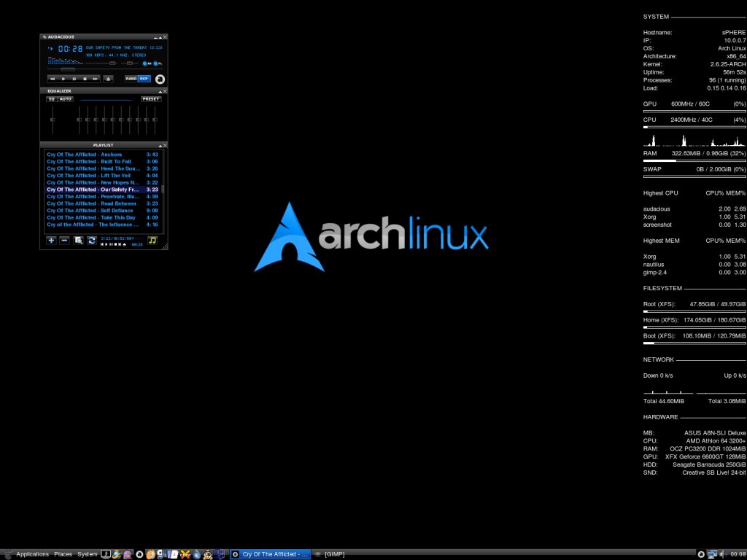Select playlist track 'Lift The Veil'
Image resolution: width=747 pixels, height=560 pixels.
pyautogui.click(x=102, y=176)
